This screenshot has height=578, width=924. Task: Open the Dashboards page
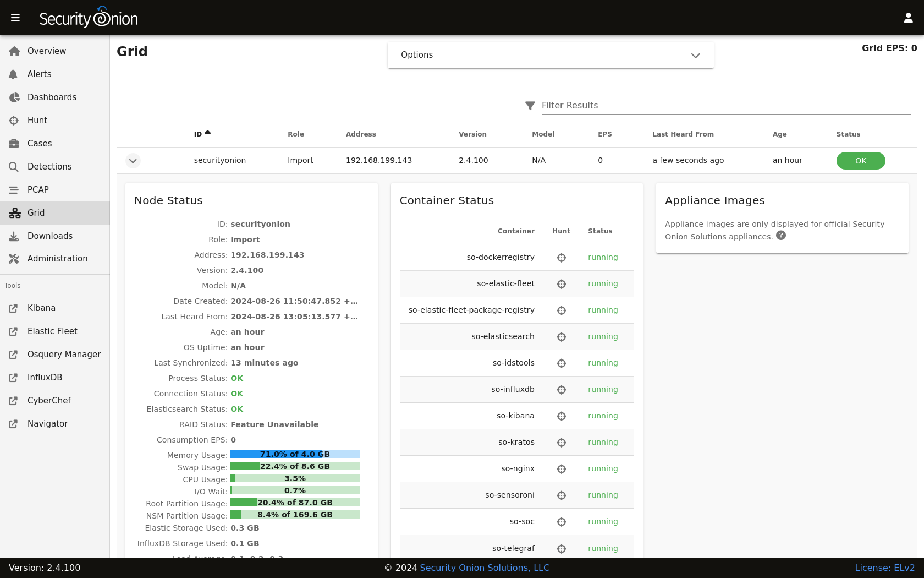tap(55, 97)
